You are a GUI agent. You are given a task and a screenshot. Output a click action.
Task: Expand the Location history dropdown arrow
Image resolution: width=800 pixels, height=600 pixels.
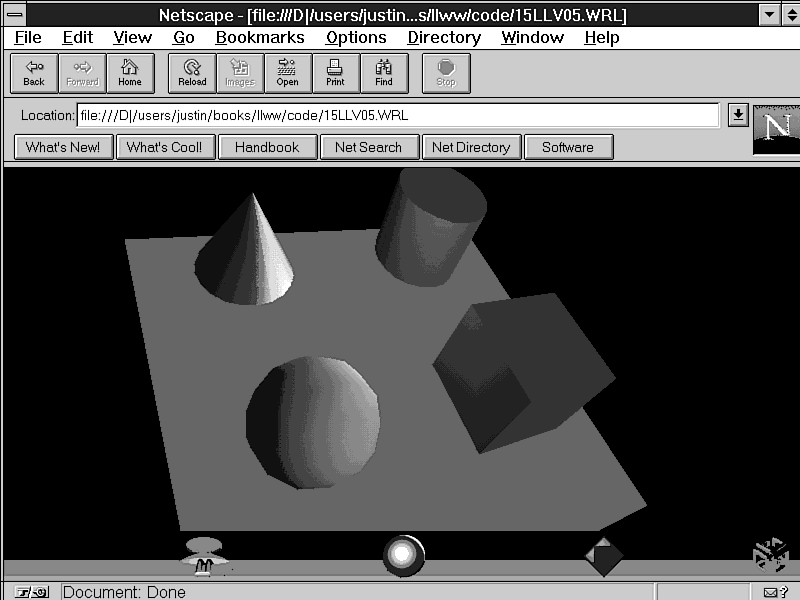point(738,115)
